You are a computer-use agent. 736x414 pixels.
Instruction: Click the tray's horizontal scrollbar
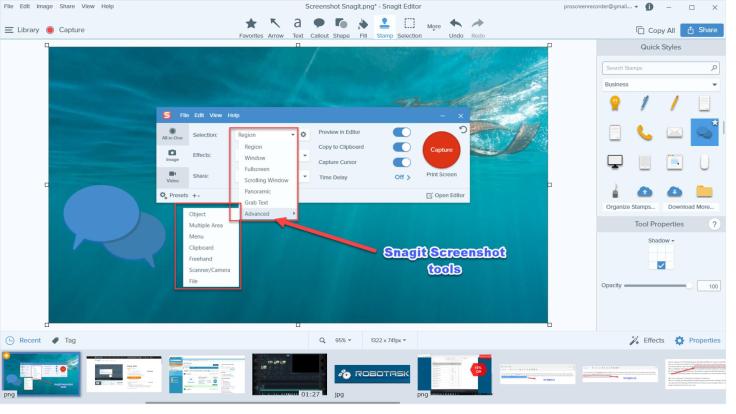pyautogui.click(x=273, y=403)
